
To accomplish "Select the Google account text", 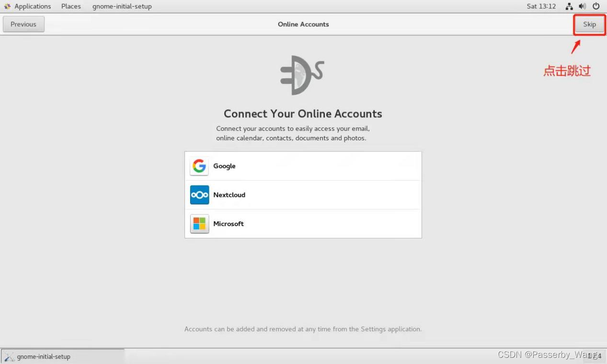I will [x=224, y=166].
